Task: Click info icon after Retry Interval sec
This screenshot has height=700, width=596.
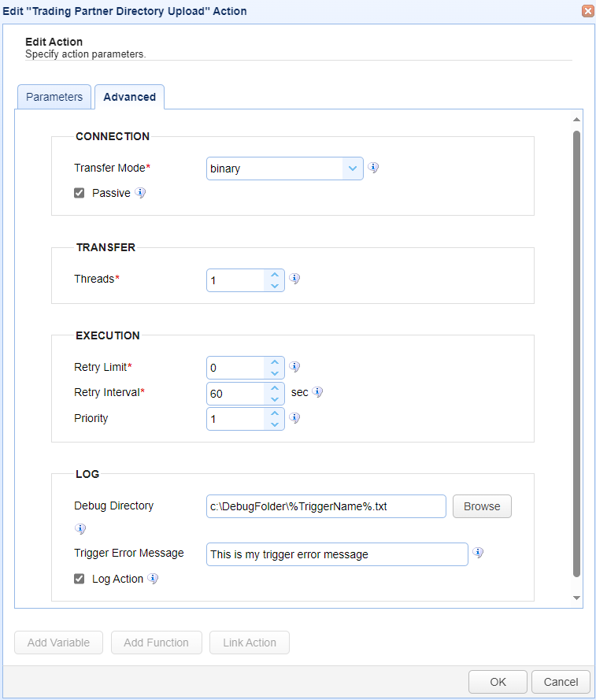Action: coord(317,392)
